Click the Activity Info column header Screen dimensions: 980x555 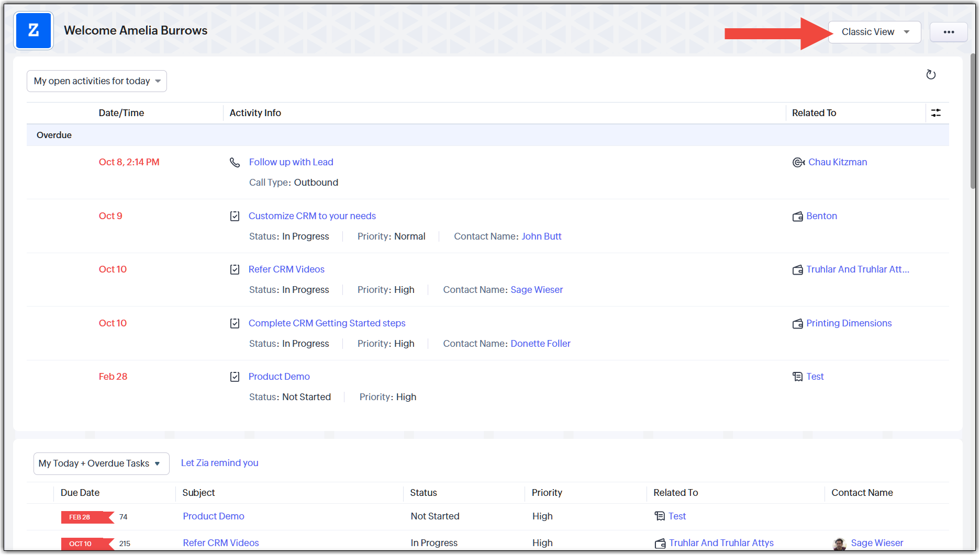pos(255,113)
